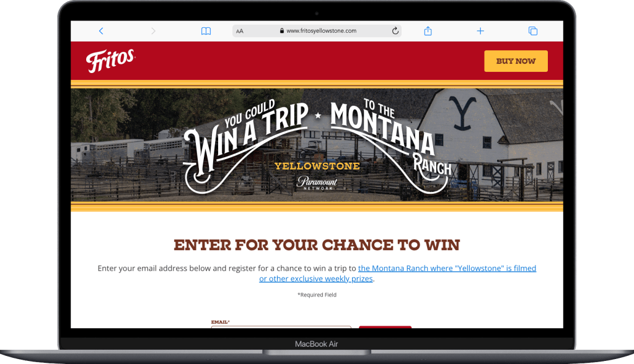Open the Montana Ranch where "Yellowstone" is filmed link
Image resolution: width=634 pixels, height=364 pixels.
(x=447, y=268)
